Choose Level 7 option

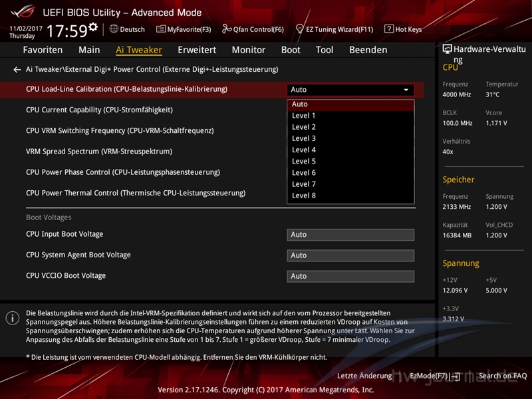coord(350,184)
